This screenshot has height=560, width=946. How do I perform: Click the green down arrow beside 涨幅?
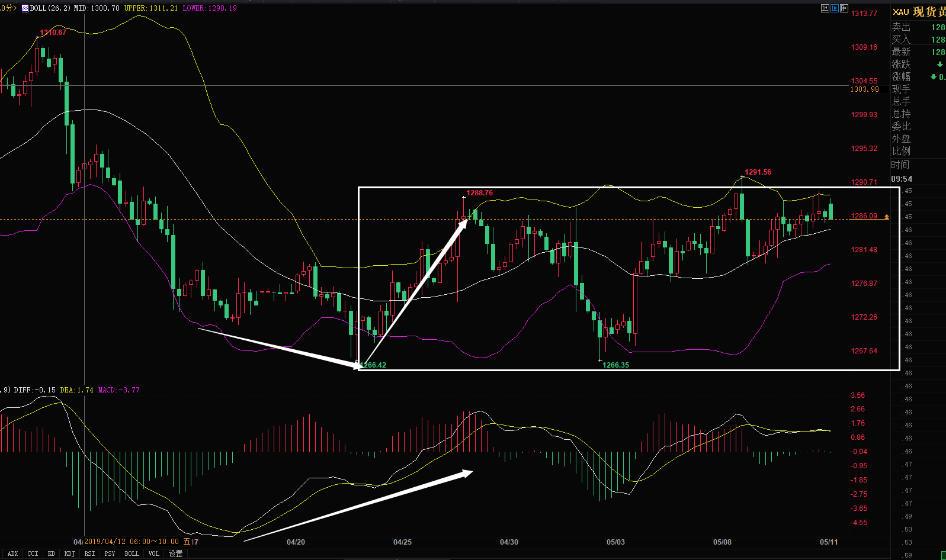pyautogui.click(x=934, y=77)
